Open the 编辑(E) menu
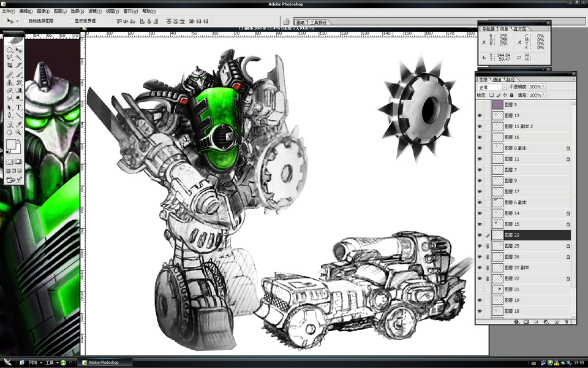The height and width of the screenshot is (368, 588). (26, 11)
